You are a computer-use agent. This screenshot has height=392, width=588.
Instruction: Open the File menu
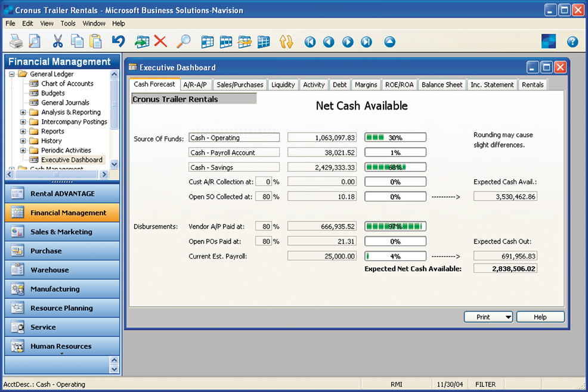pyautogui.click(x=10, y=23)
